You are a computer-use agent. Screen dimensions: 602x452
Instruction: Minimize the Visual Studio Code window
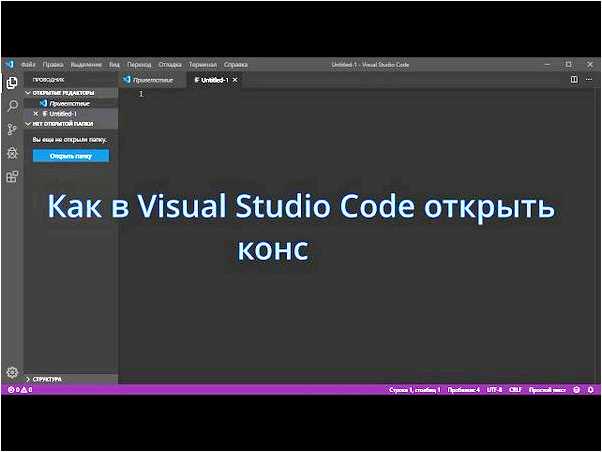547,65
